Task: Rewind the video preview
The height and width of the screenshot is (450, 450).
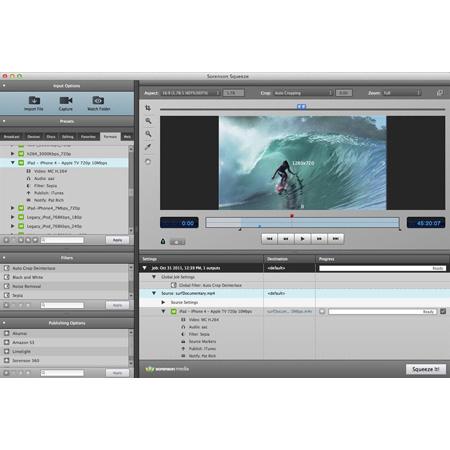Action: click(286, 239)
